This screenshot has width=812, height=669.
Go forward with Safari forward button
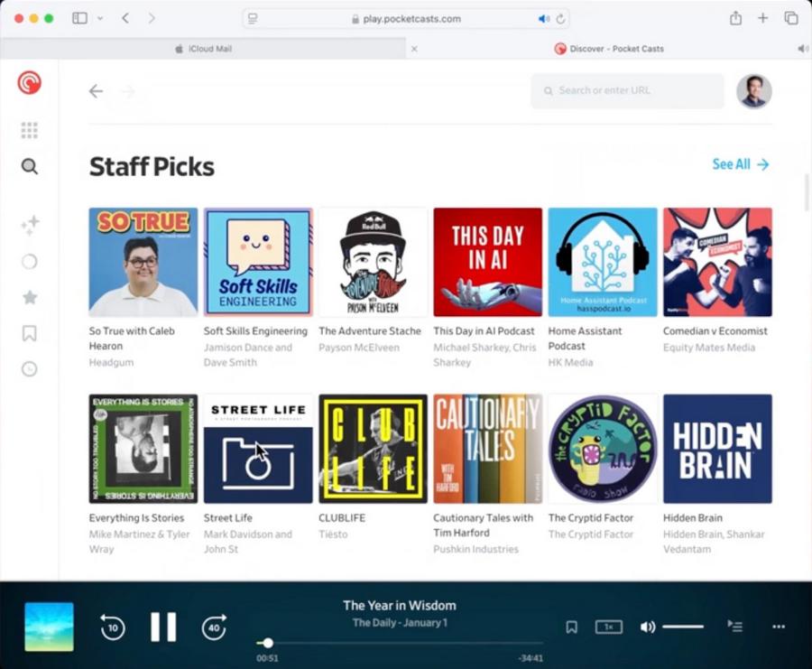(152, 19)
